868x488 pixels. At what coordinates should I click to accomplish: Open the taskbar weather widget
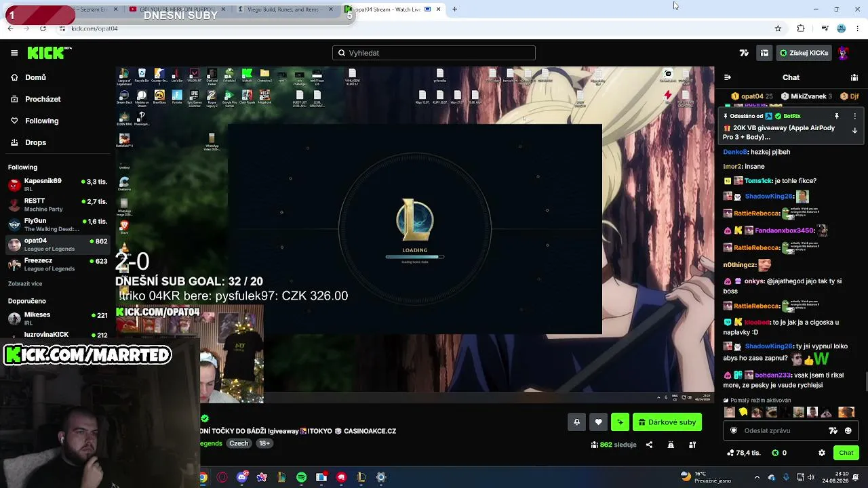[705, 477]
